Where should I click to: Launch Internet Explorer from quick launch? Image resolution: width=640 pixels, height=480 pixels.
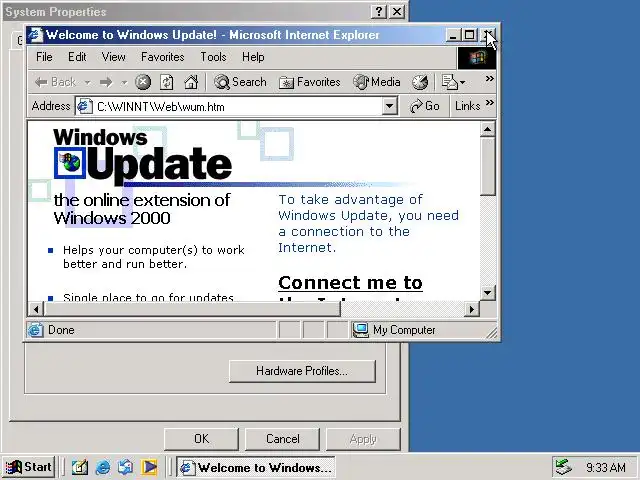tap(102, 467)
